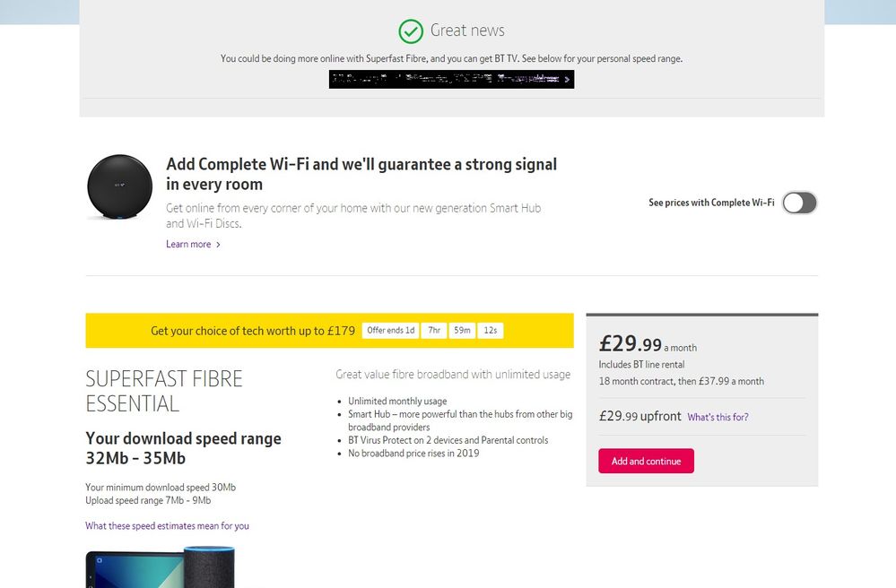Image resolution: width=896 pixels, height=588 pixels.
Task: Click the 7hr countdown box
Action: (434, 331)
